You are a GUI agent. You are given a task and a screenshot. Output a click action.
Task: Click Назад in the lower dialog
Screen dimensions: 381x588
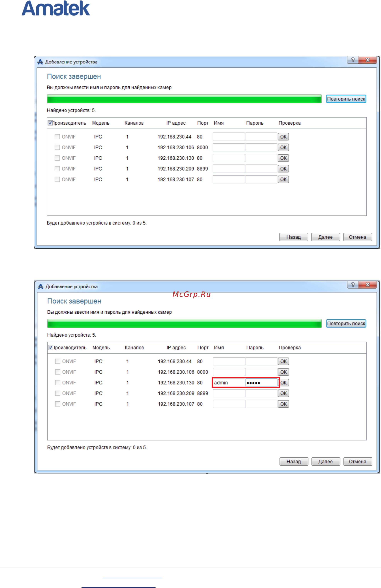[x=294, y=462]
